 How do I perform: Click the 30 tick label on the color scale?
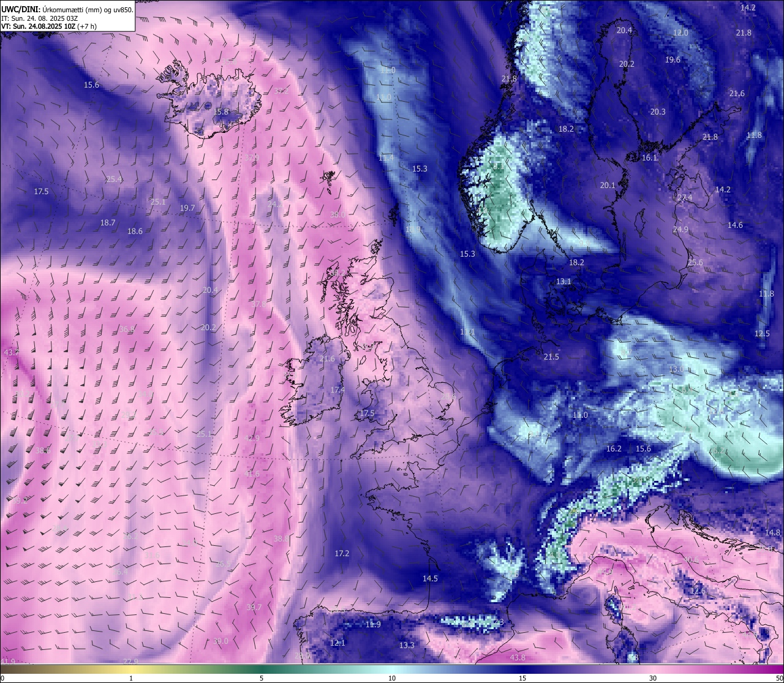[x=653, y=678]
